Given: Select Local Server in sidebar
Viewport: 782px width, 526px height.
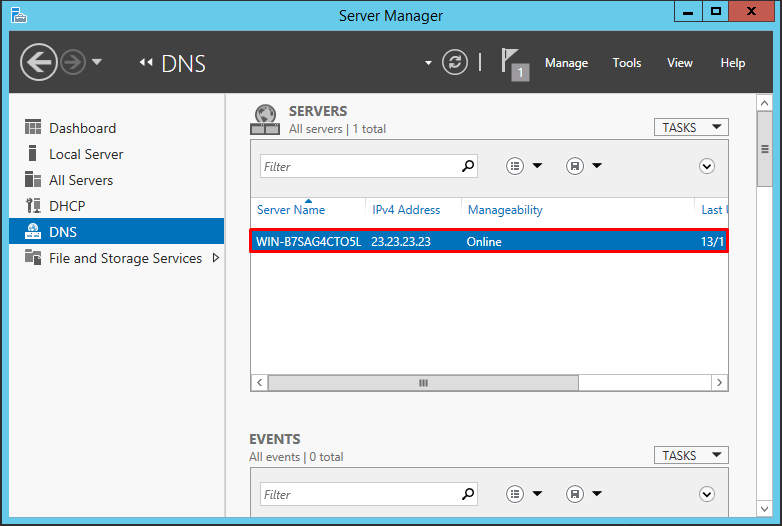Looking at the screenshot, I should 117,154.
